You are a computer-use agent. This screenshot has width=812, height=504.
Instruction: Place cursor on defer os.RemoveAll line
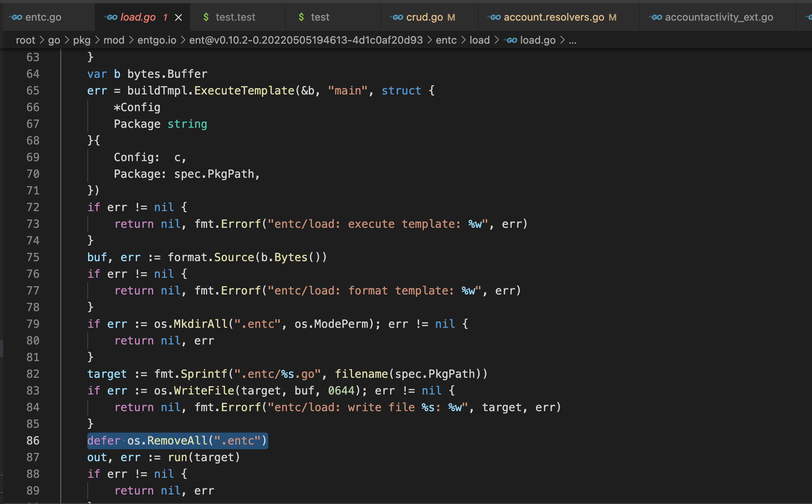pos(177,441)
